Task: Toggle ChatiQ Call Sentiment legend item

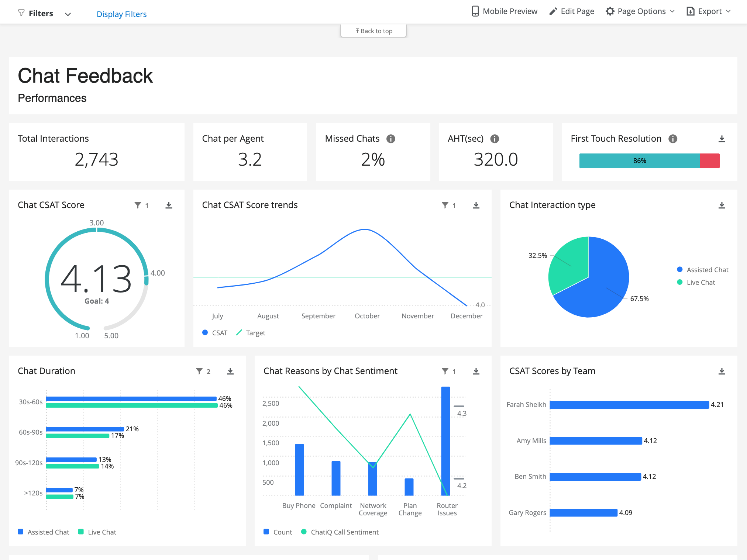Action: pos(340,532)
